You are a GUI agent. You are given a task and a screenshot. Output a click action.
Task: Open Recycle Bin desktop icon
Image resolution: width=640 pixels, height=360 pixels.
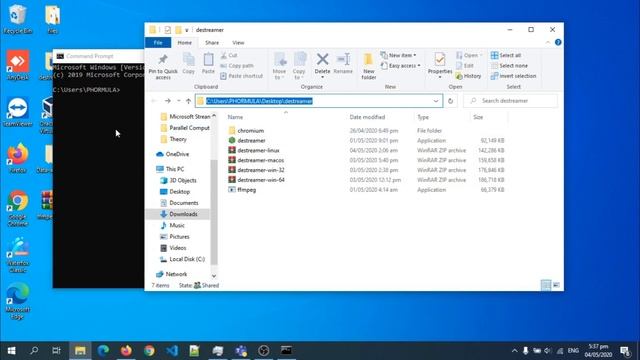coord(18,19)
